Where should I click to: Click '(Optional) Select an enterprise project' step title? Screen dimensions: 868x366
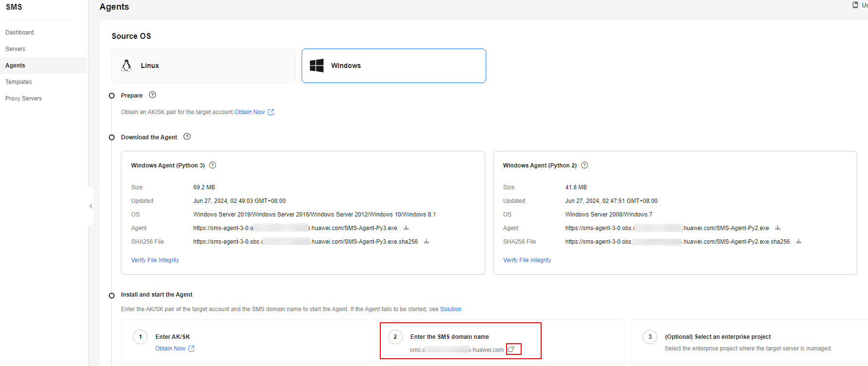point(718,337)
